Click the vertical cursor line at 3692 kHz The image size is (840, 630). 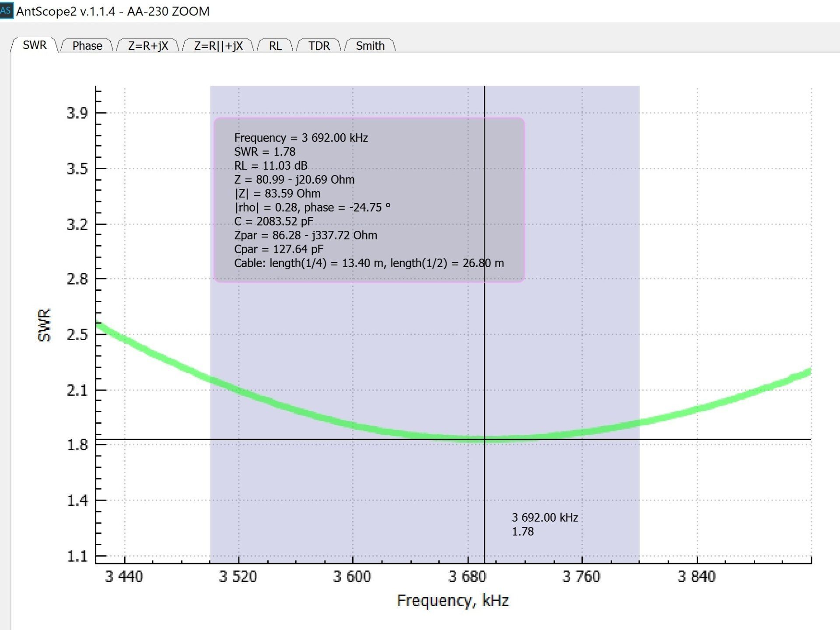click(484, 350)
